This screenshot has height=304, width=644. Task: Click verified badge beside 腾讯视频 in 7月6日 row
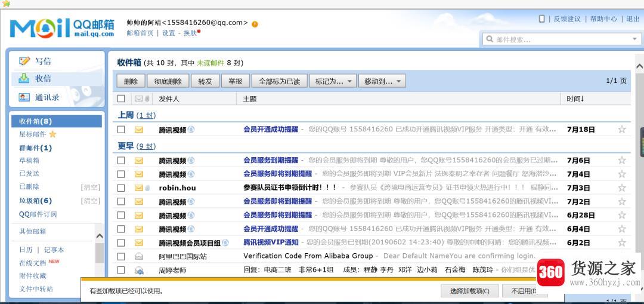(191, 161)
